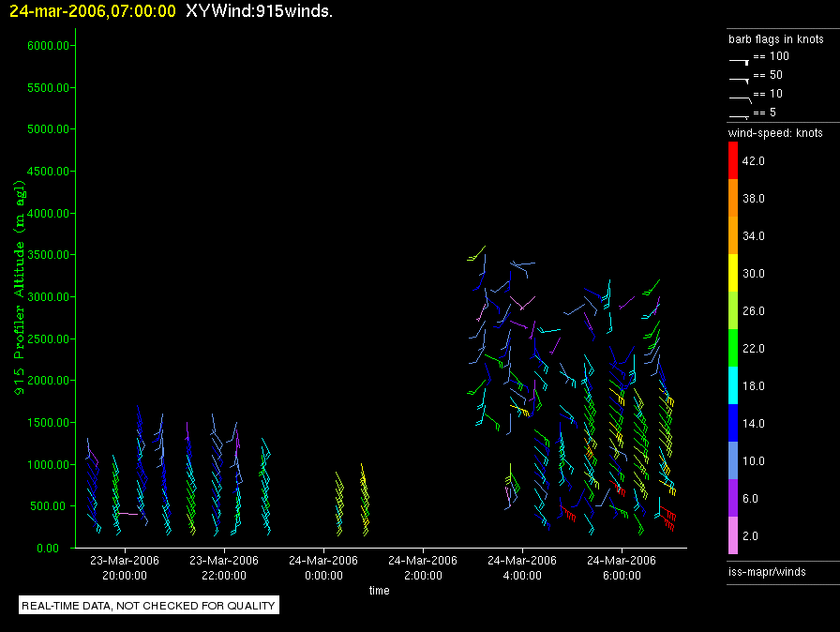Click the 5-knot barb flag icon

(x=739, y=115)
